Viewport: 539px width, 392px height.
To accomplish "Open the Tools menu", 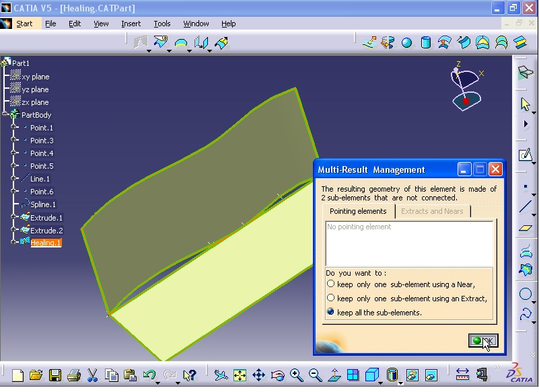I will pyautogui.click(x=162, y=24).
